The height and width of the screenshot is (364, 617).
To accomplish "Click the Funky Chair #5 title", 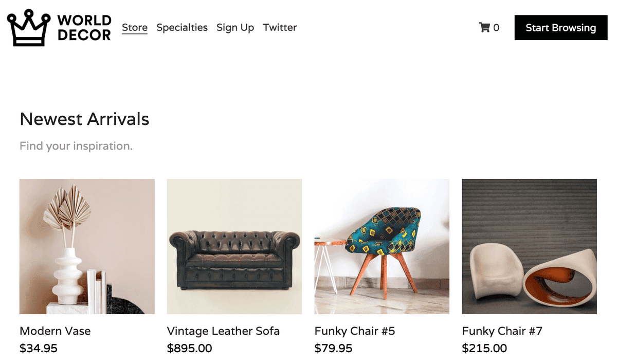I will tap(355, 331).
